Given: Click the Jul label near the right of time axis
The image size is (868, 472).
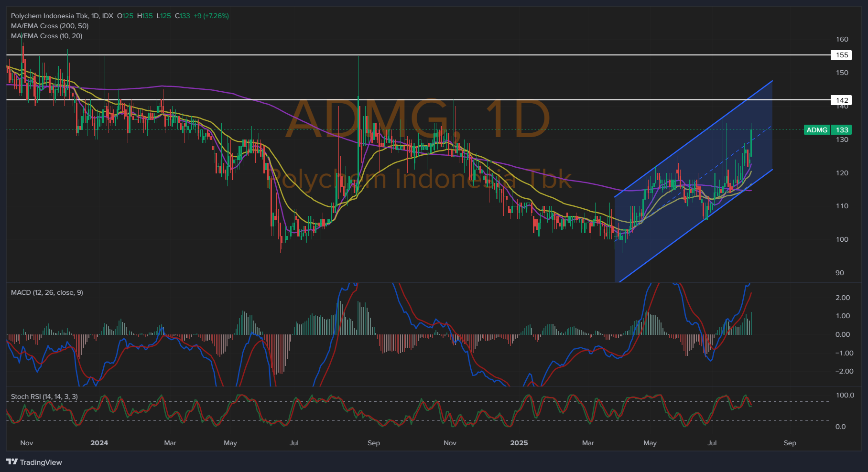Looking at the screenshot, I should (x=712, y=443).
